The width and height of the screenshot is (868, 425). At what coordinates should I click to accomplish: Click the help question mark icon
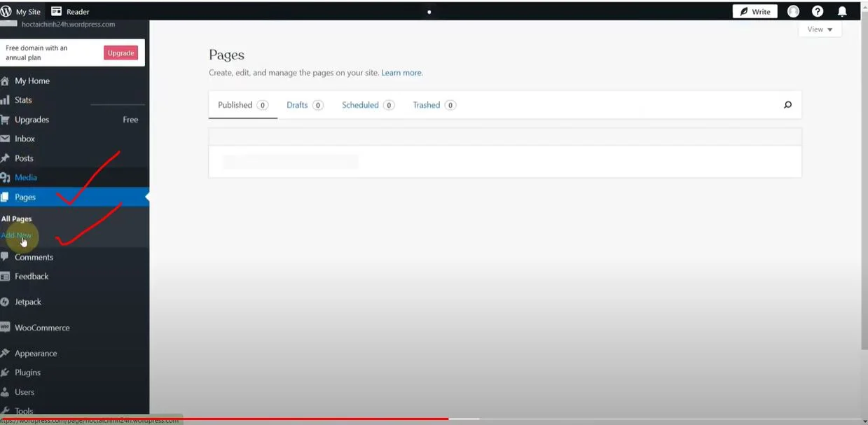coord(818,11)
